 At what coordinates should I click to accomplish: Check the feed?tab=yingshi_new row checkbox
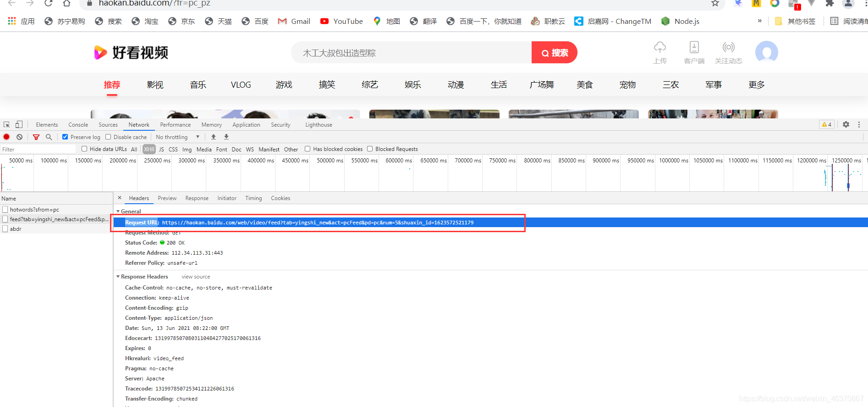point(5,219)
